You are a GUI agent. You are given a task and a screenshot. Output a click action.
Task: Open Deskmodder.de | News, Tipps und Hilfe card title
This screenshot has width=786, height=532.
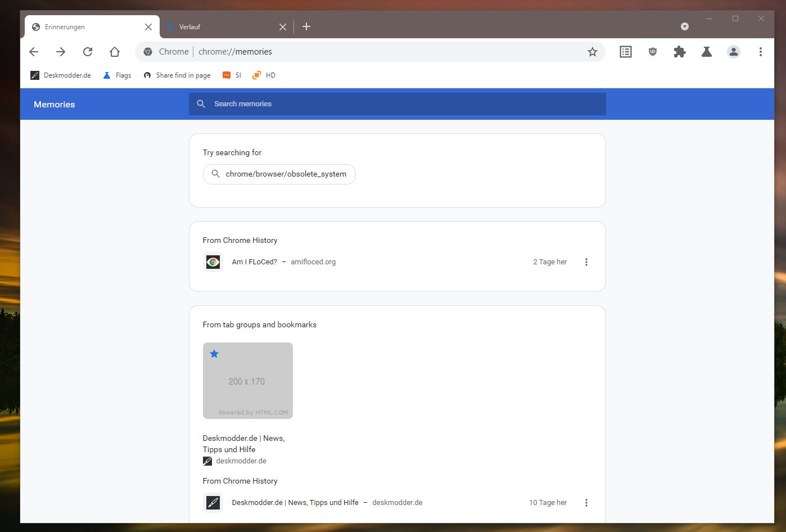click(x=244, y=444)
